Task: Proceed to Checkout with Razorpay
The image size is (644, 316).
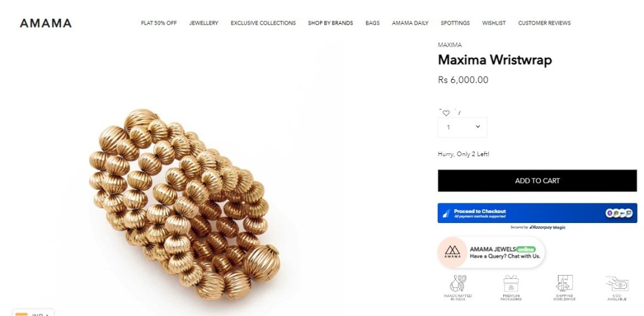Action: point(537,213)
